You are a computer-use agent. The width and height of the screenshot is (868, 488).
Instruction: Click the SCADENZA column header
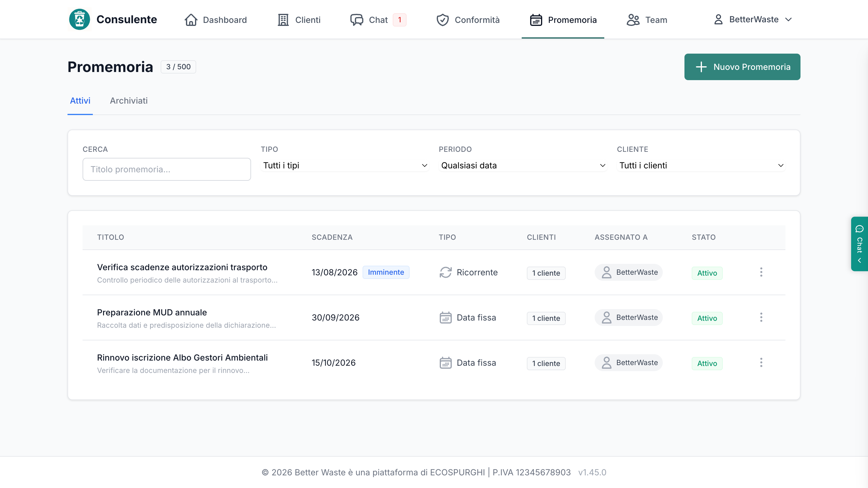(x=332, y=237)
